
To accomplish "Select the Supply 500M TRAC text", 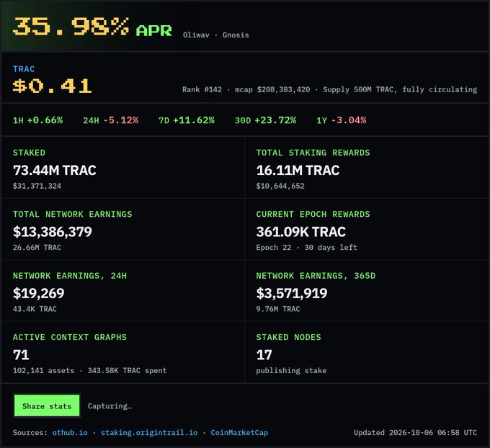I will click(360, 89).
